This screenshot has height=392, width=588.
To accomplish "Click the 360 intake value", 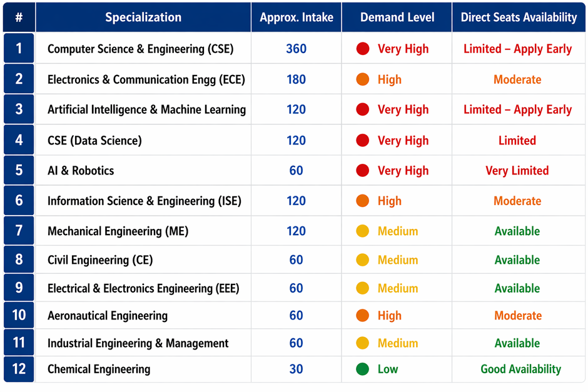I will point(296,49).
